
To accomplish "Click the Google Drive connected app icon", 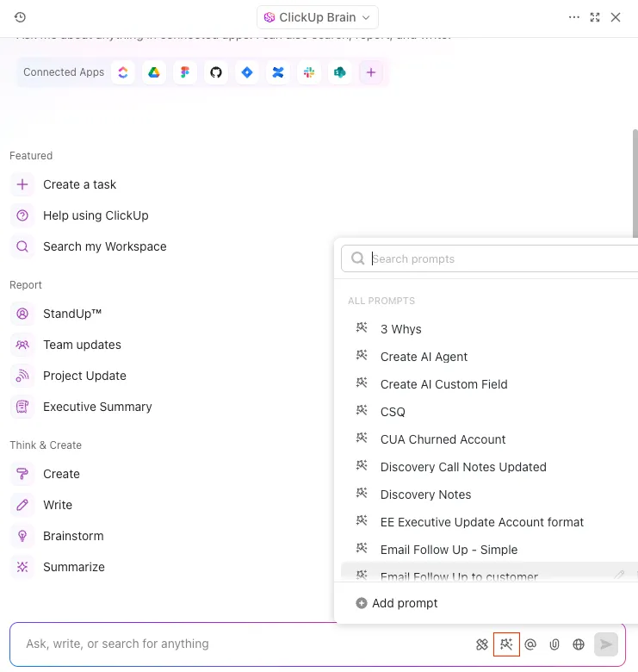I will (x=154, y=72).
